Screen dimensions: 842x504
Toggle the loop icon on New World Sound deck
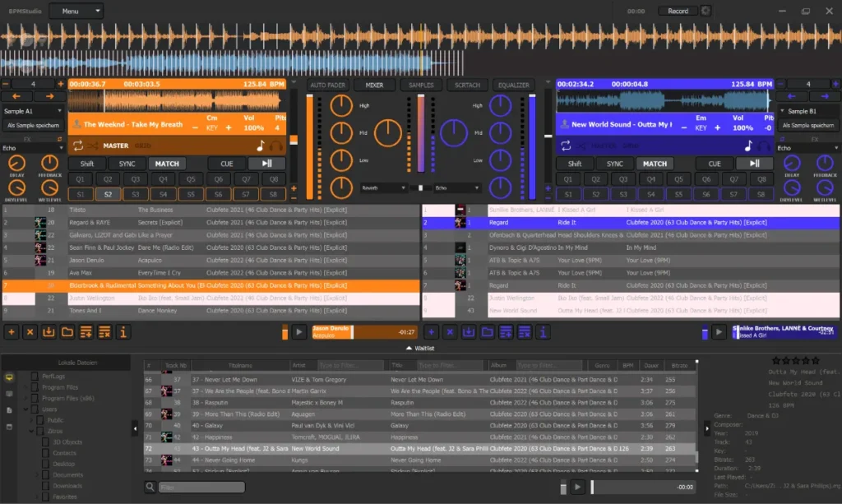(x=566, y=146)
